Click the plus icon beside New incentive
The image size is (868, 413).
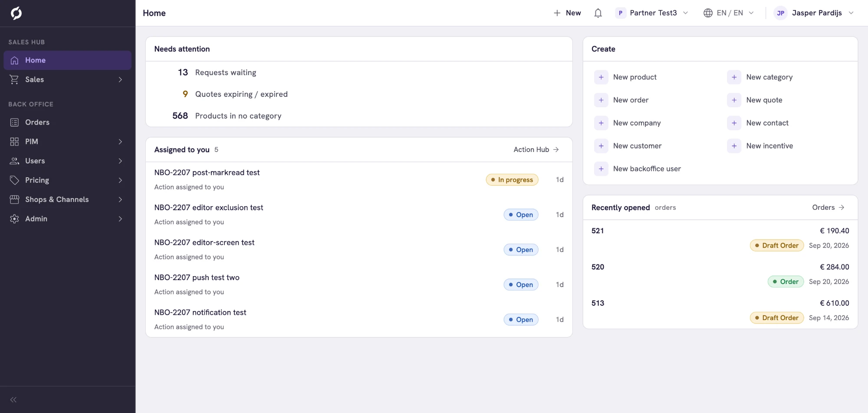click(734, 146)
